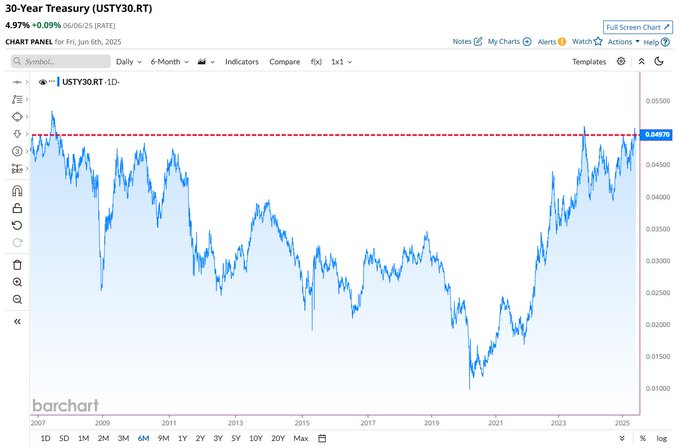Open the 1x1 grid layout dropdown
Screen dimensions: 680x448
pyautogui.click(x=341, y=62)
